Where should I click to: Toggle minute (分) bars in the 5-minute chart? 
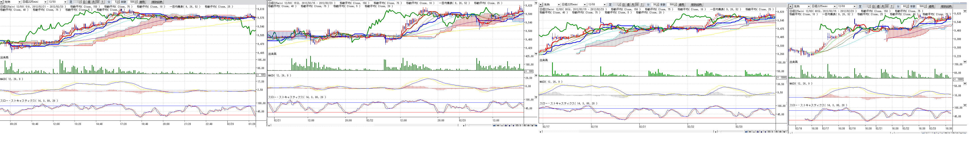[98, 2]
